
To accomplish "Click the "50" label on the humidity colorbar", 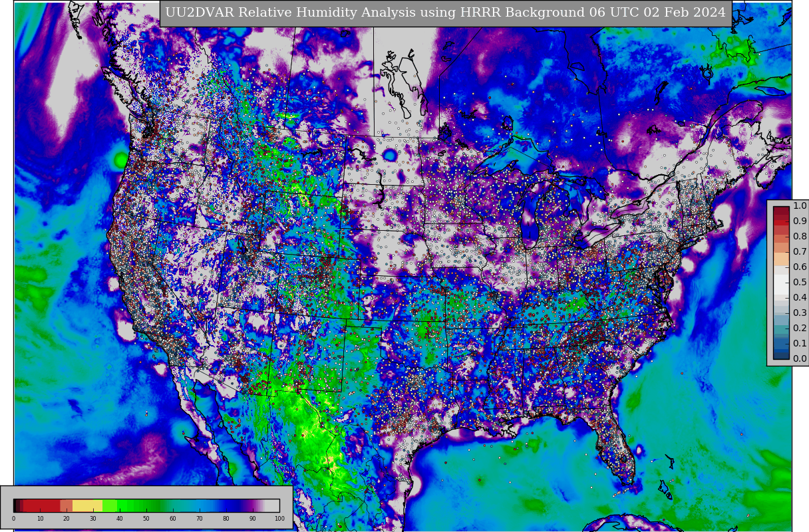I will (146, 518).
